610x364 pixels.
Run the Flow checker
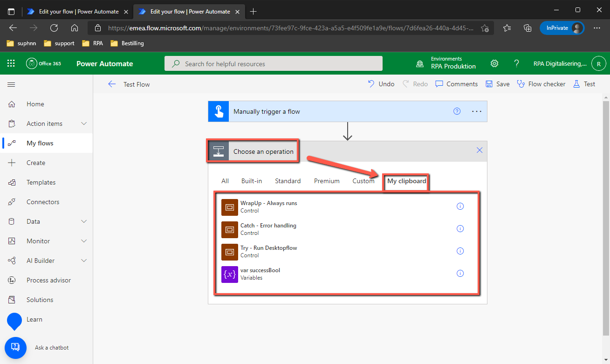tap(541, 84)
